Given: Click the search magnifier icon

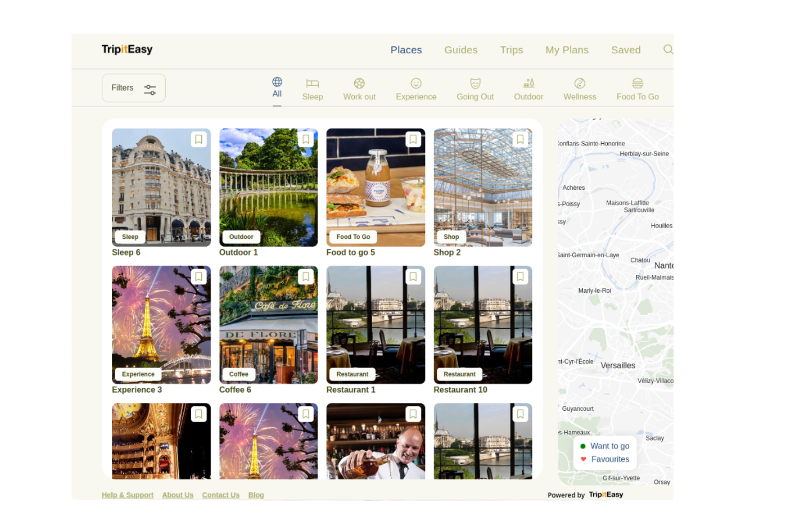Looking at the screenshot, I should tap(668, 50).
